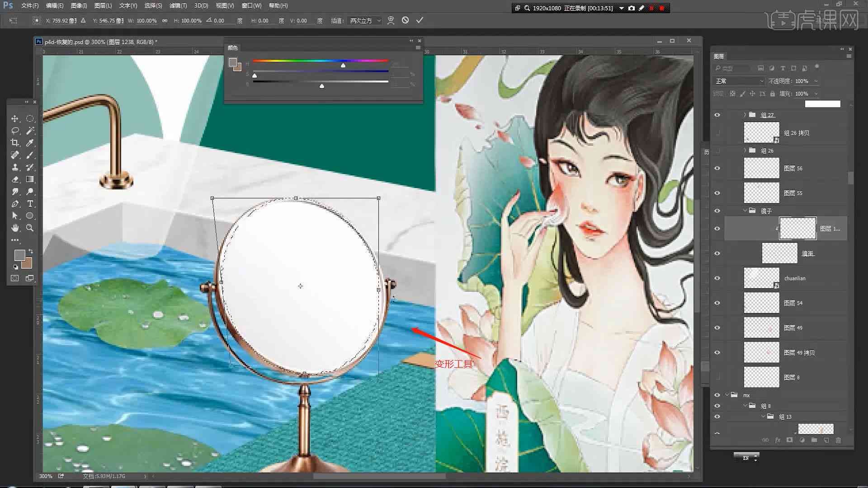Toggle link between width and height
The image size is (868, 488).
tap(165, 21)
